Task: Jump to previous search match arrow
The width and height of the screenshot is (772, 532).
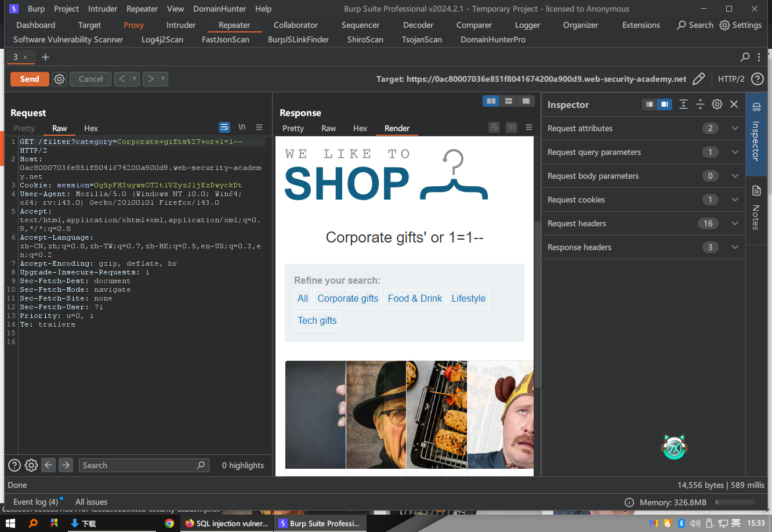Action: [49, 465]
